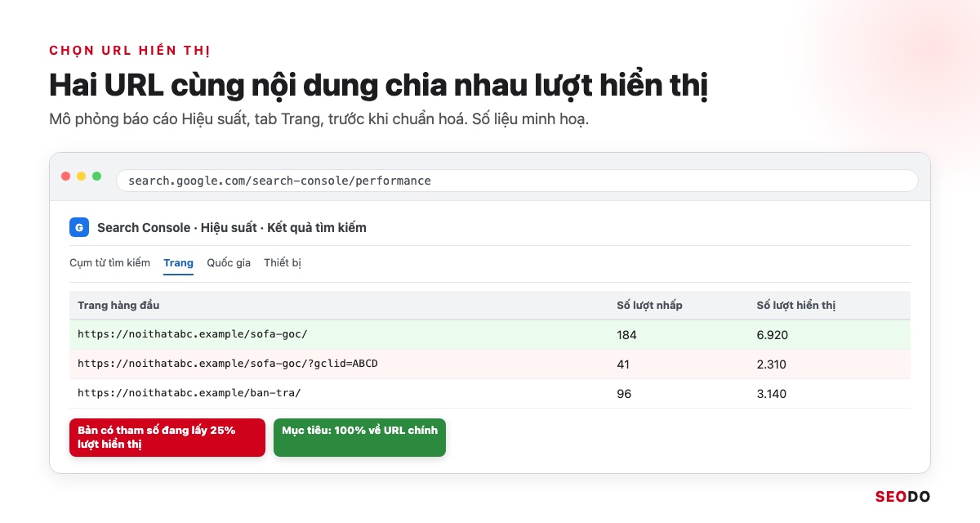Select the sofa-goc/?gclid=ABCD URL row
Screen dimensions: 980x523
(x=490, y=364)
